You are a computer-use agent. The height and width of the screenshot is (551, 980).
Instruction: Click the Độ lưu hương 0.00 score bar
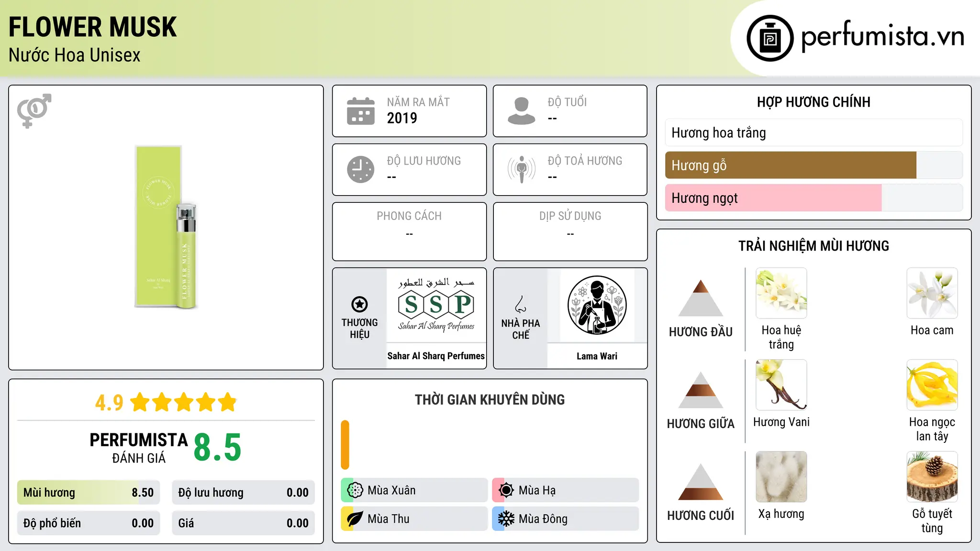244,493
